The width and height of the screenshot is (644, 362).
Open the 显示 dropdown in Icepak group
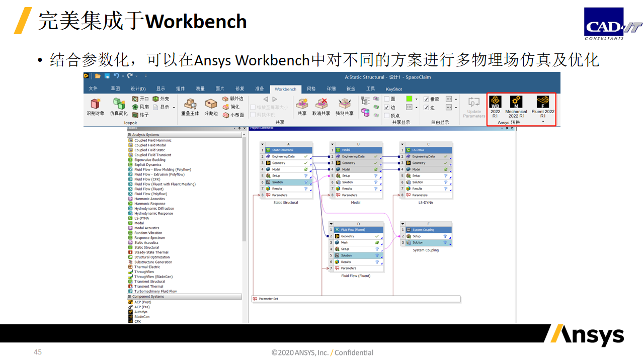tap(174, 107)
